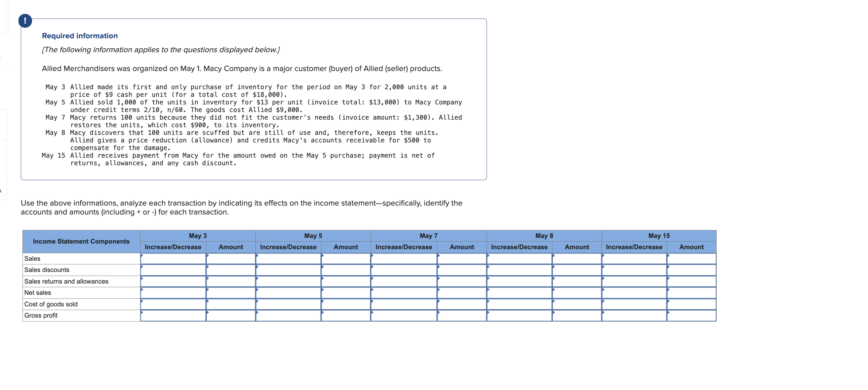Image resolution: width=868 pixels, height=390 pixels.
Task: Click May 7 Sales returns Amount field
Action: (462, 282)
